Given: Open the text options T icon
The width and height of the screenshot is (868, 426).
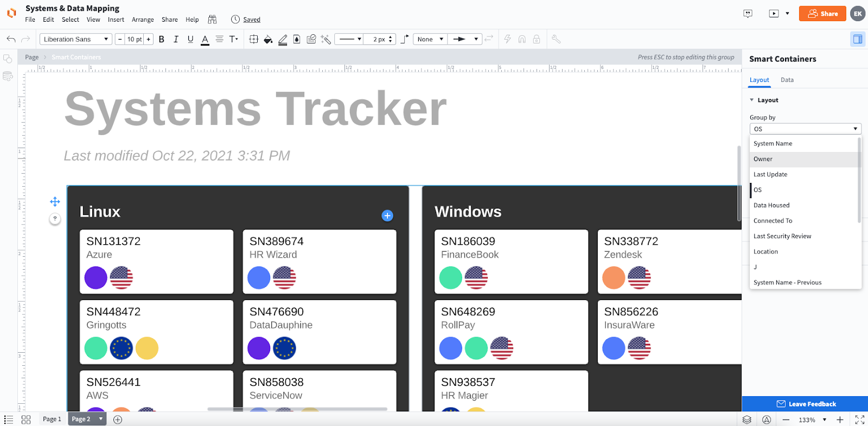Looking at the screenshot, I should tap(234, 39).
